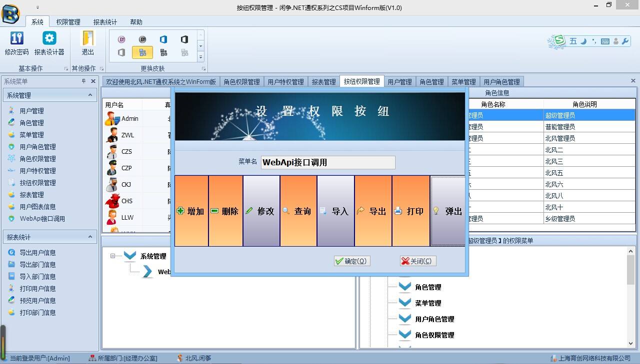Close the active document tab with the X
The width and height of the screenshot is (640, 364).
tap(633, 80)
